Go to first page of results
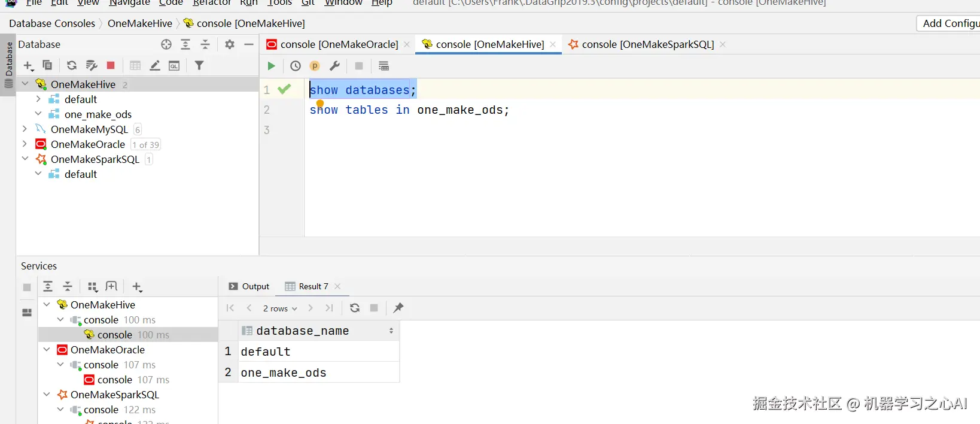 230,308
